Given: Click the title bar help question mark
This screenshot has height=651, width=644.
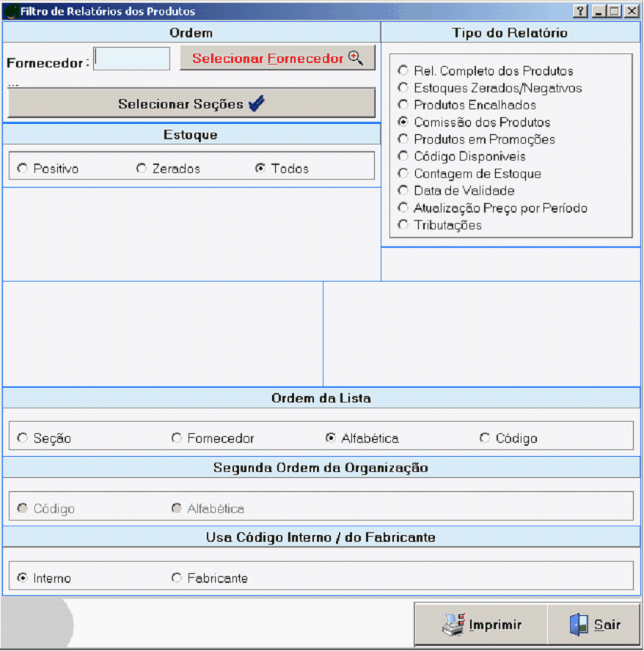Looking at the screenshot, I should point(580,11).
